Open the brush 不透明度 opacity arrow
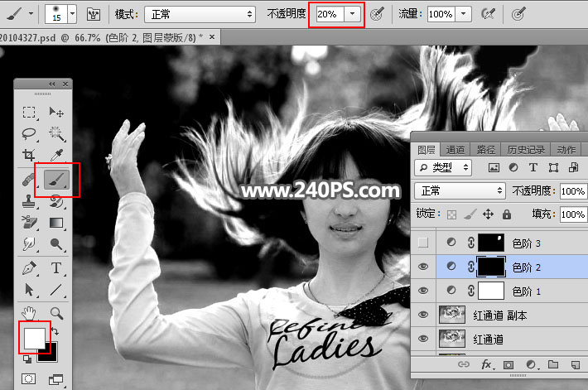This screenshot has width=588, height=390. click(354, 15)
